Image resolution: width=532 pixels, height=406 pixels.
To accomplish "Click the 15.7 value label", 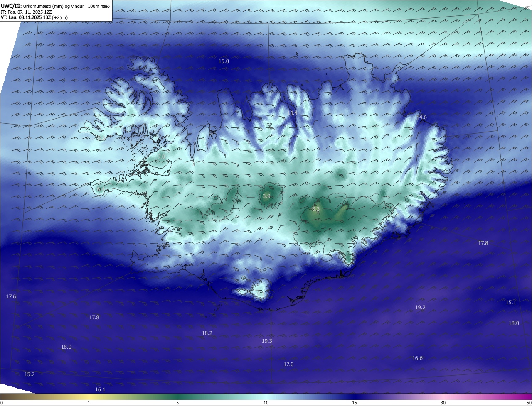I will coord(30,374).
